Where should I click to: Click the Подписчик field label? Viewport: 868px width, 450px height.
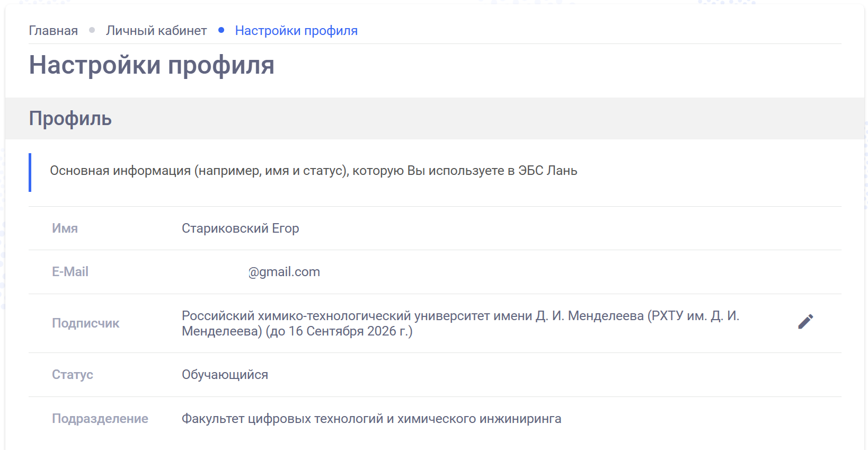click(85, 323)
